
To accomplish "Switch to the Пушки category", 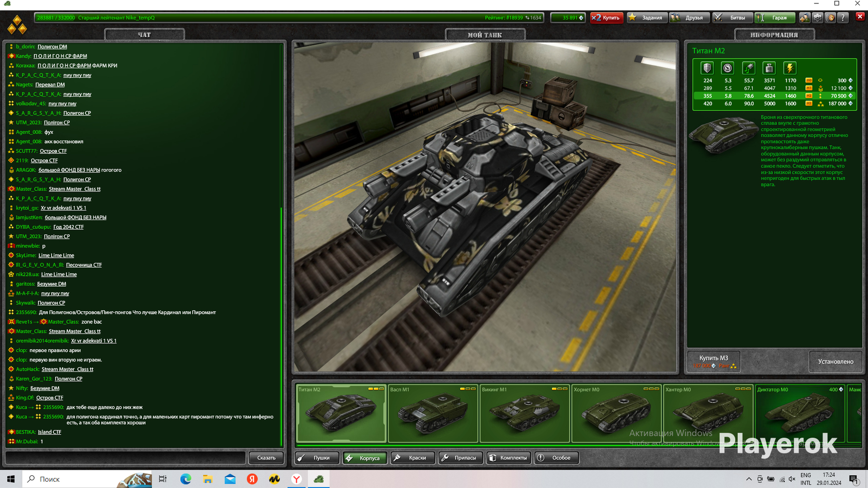I will click(317, 458).
